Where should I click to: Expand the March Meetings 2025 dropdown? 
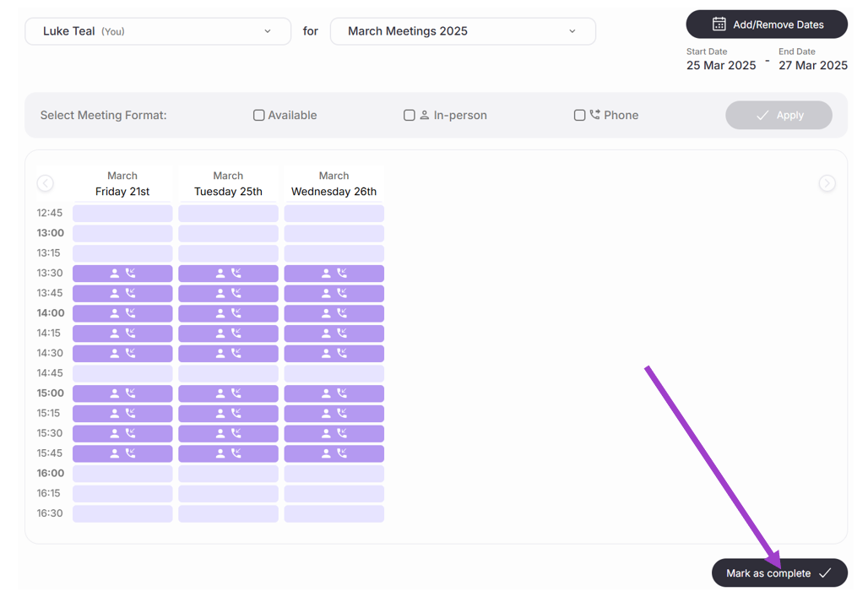(463, 31)
